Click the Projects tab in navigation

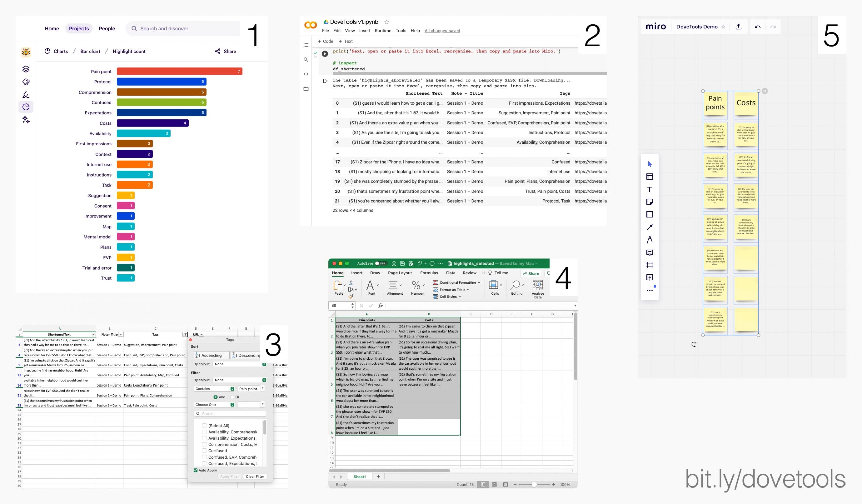pos(78,28)
